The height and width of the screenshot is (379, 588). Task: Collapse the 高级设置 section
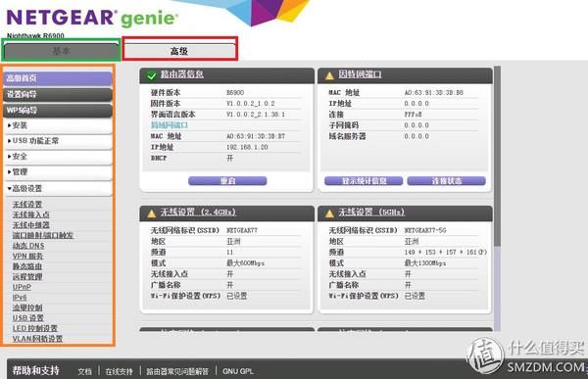[58, 188]
